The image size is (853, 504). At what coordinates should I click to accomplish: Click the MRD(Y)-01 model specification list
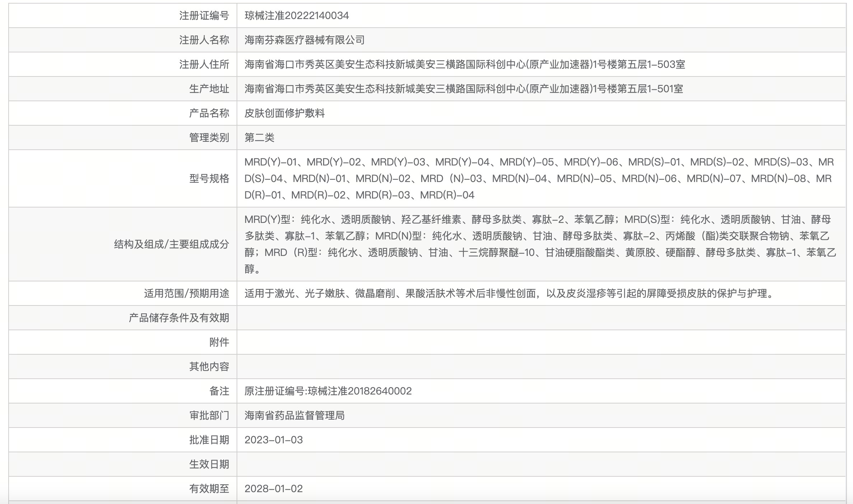point(539,178)
